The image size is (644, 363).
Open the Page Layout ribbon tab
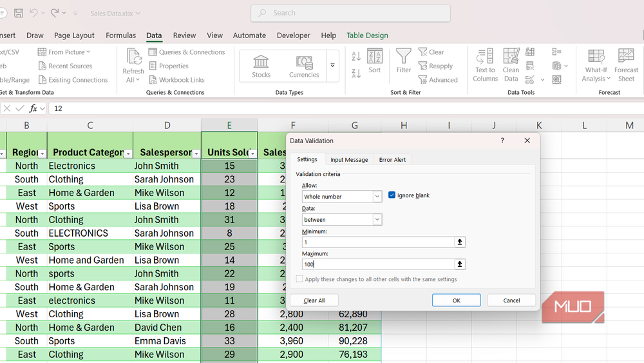(x=74, y=35)
